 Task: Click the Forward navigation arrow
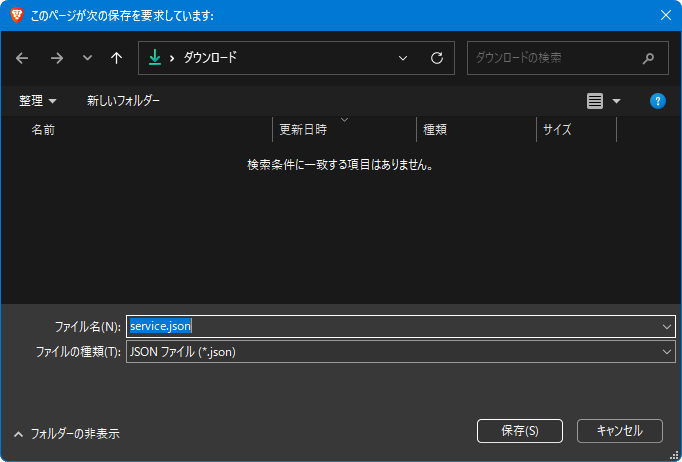click(56, 58)
